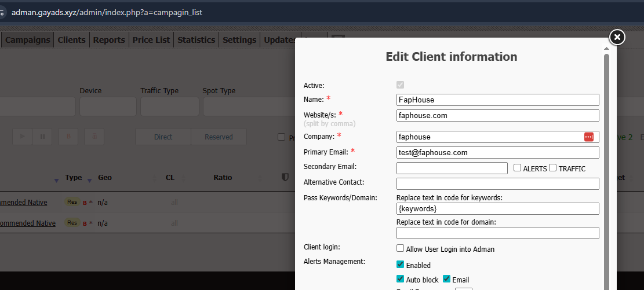Viewport: 644px width, 290px height.
Task: Click the shield icon in table header
Action: click(x=285, y=178)
